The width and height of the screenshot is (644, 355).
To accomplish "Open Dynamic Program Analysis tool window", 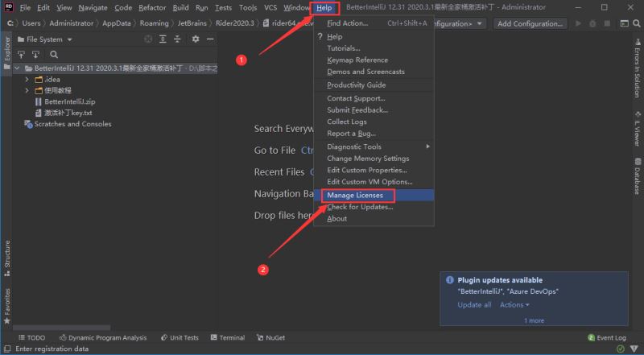I will [x=103, y=338].
